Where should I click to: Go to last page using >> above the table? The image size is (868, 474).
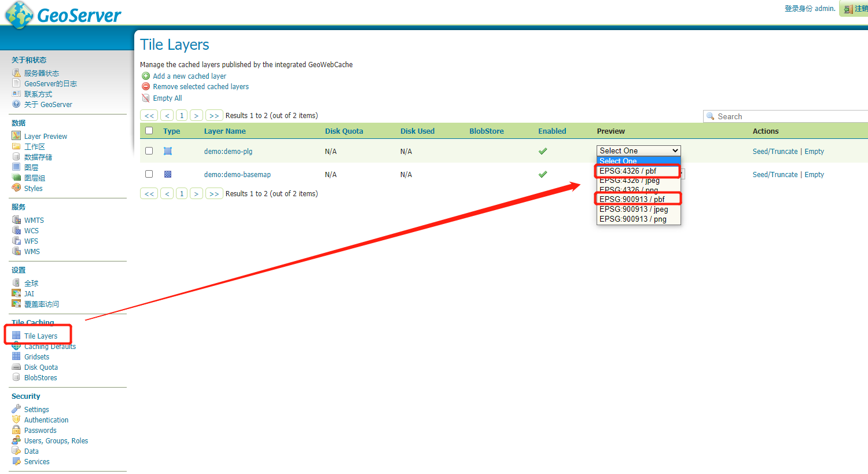(214, 116)
